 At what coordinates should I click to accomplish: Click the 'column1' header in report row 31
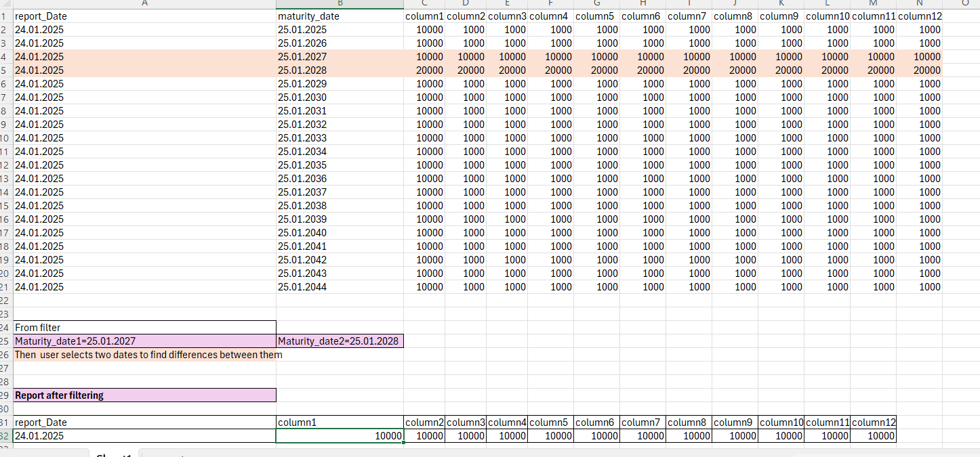tap(298, 422)
